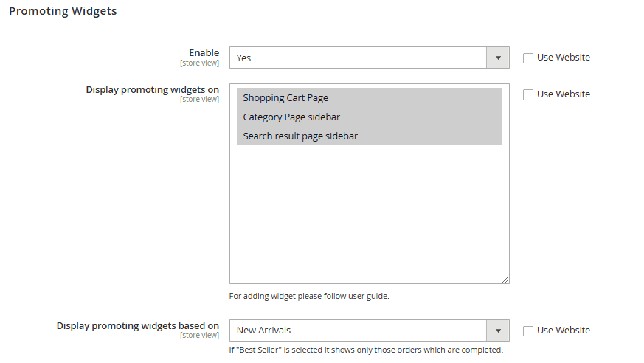Tick Use Website for Display promoting widgets on
Image resolution: width=644 pixels, height=363 pixels.
[527, 95]
